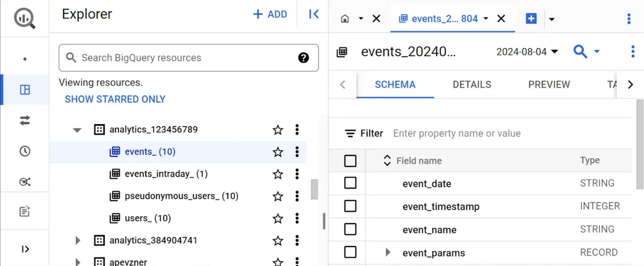The height and width of the screenshot is (266, 644).
Task: Click SHOW STARRED ONLY link
Action: (x=115, y=99)
